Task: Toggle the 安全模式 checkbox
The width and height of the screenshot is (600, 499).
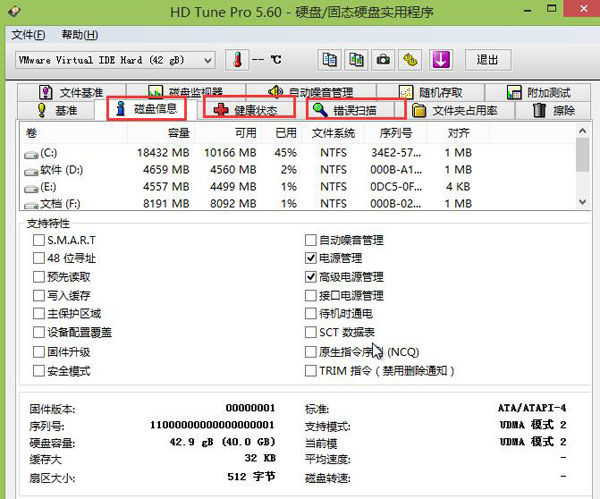Action: tap(39, 371)
